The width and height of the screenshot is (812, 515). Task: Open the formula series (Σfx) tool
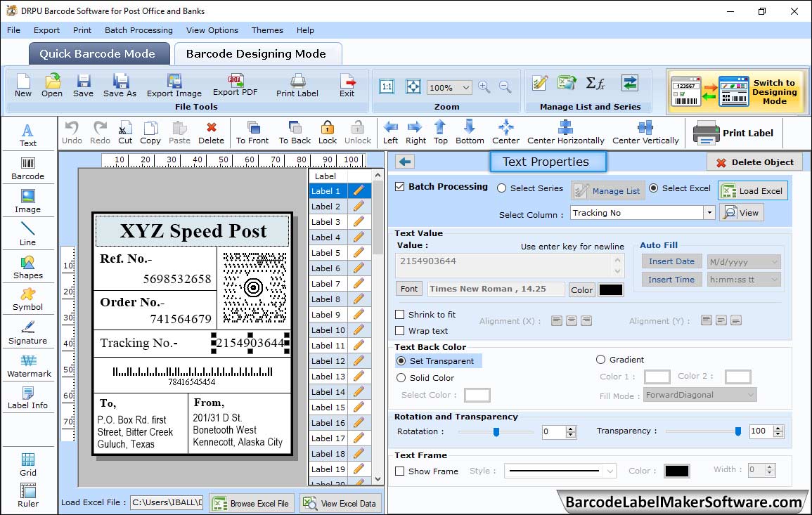(595, 83)
